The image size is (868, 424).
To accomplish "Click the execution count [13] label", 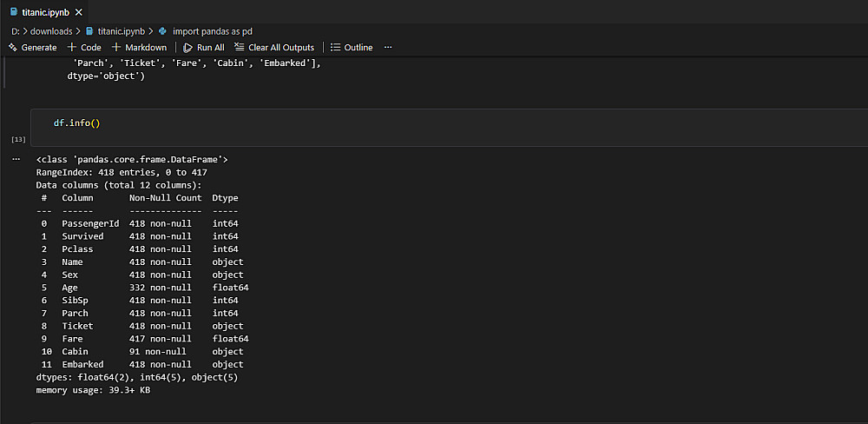I will [x=17, y=139].
